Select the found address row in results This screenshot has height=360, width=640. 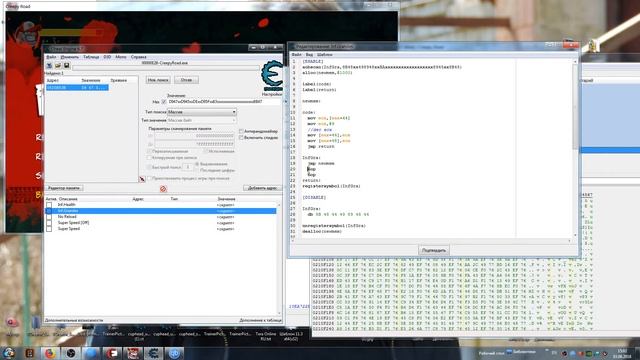pyautogui.click(x=77, y=88)
